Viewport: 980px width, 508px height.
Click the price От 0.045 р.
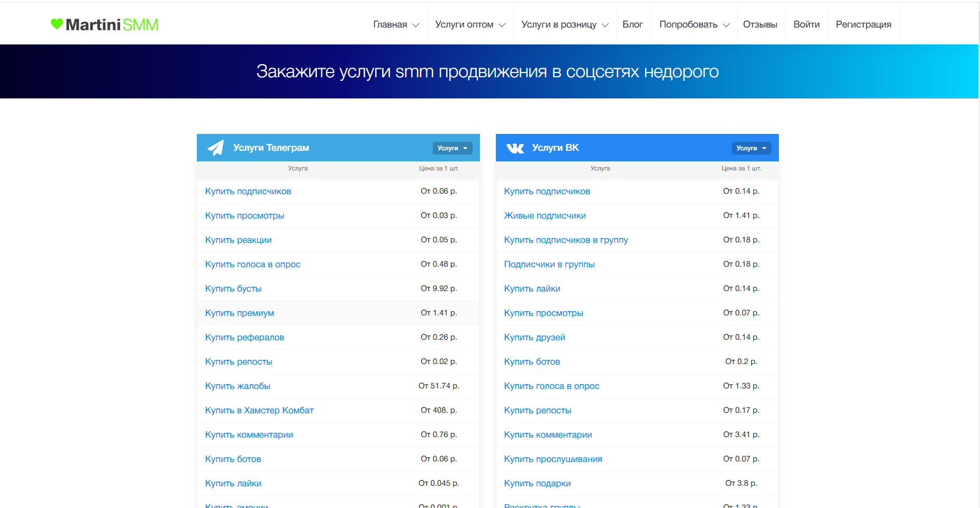[439, 483]
